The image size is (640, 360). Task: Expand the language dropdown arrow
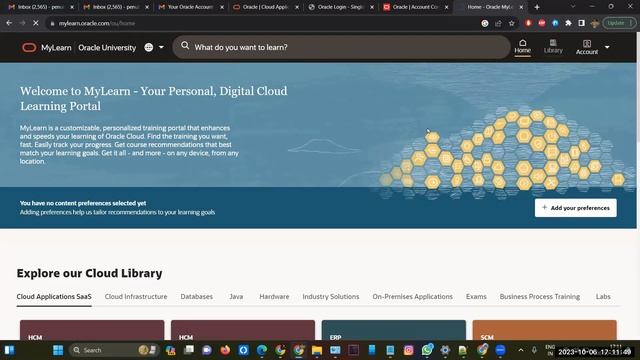point(161,47)
